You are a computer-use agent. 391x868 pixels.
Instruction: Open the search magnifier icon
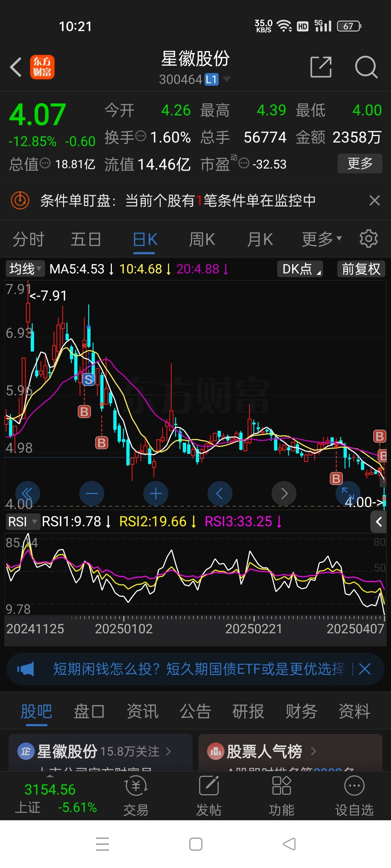pos(366,67)
